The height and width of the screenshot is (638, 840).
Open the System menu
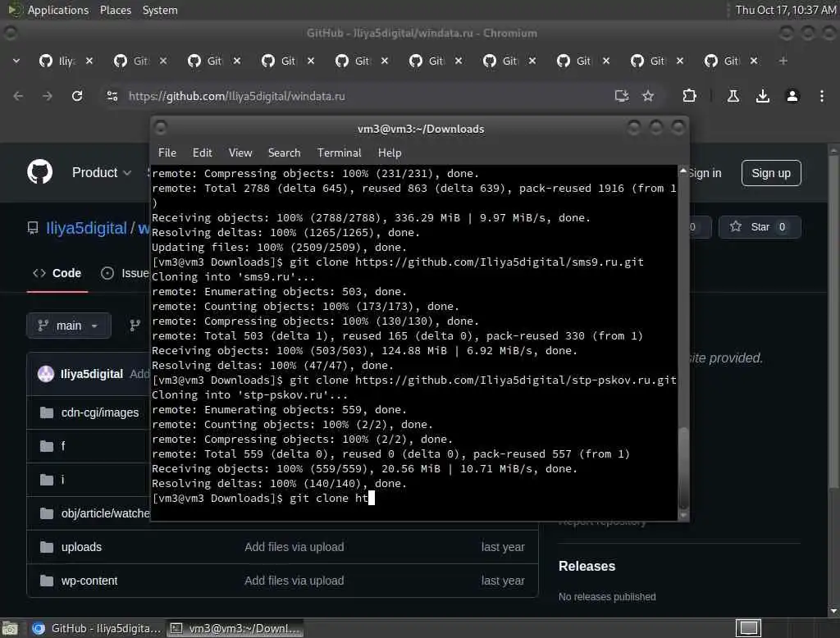[x=160, y=10]
